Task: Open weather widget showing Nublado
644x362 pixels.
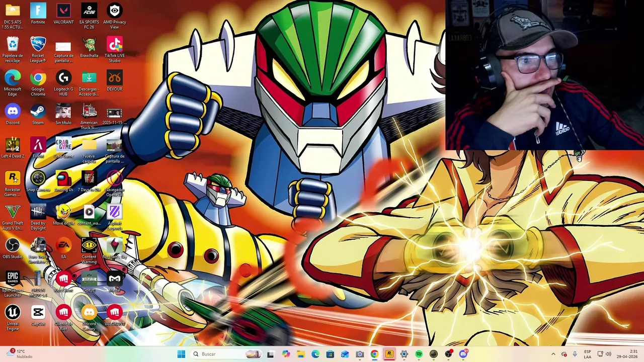Action: pos(20,354)
